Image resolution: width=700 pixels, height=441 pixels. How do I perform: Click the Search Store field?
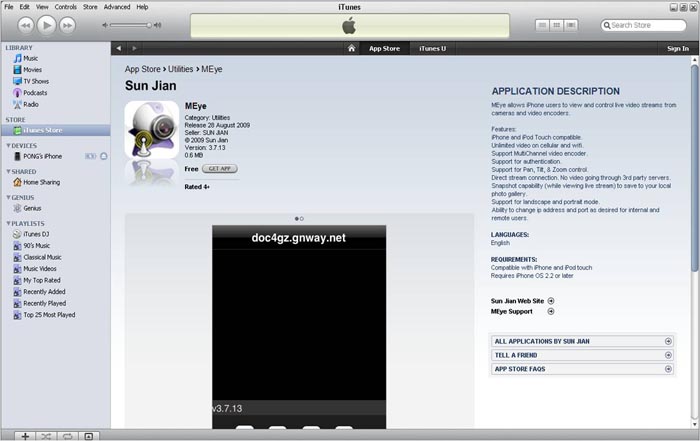click(643, 25)
